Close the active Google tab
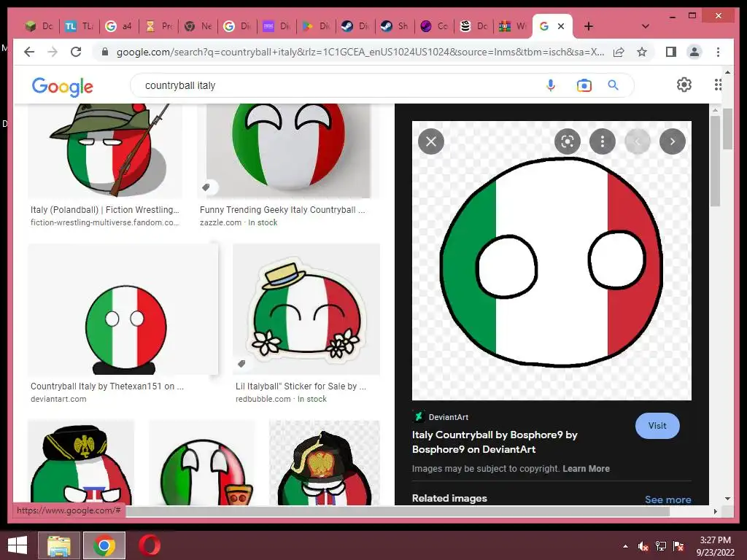This screenshot has height=560, width=747. tap(561, 26)
